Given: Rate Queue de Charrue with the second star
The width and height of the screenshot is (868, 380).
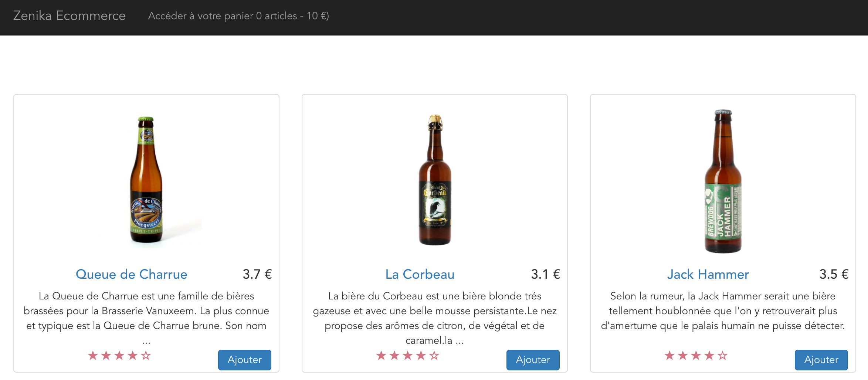Looking at the screenshot, I should pos(105,356).
